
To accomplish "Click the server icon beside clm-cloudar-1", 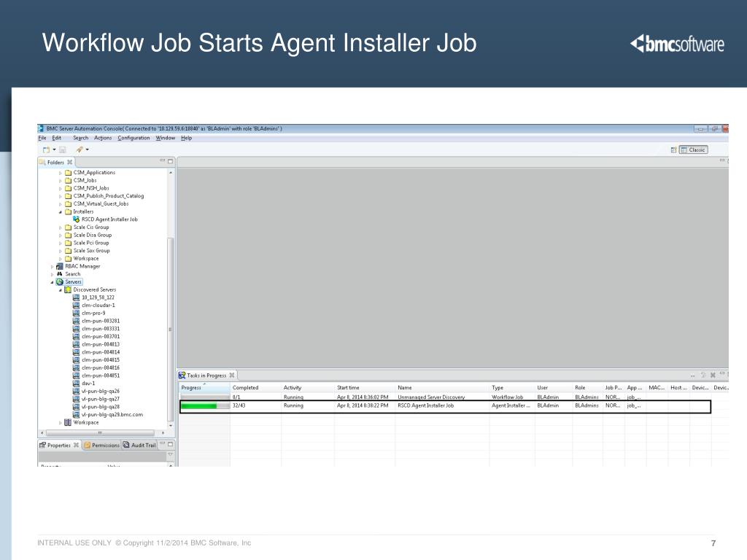I will point(76,306).
